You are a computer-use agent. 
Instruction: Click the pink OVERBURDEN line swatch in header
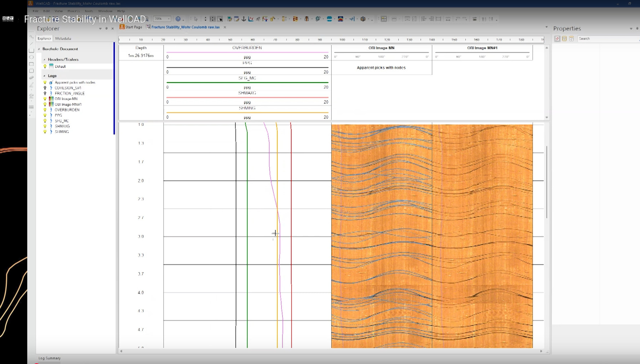point(247,52)
